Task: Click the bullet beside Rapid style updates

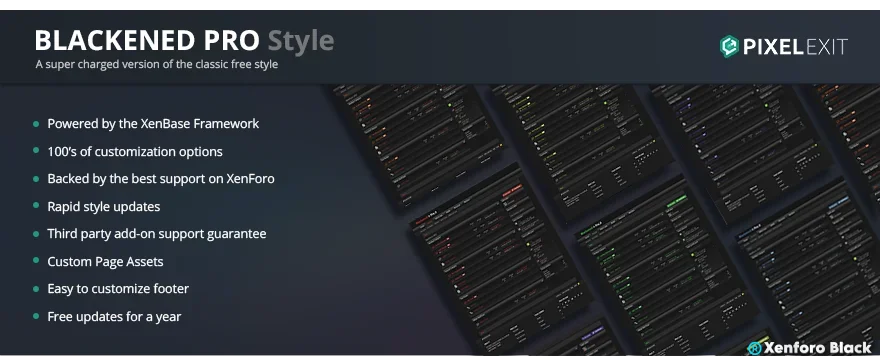Action: tap(36, 206)
